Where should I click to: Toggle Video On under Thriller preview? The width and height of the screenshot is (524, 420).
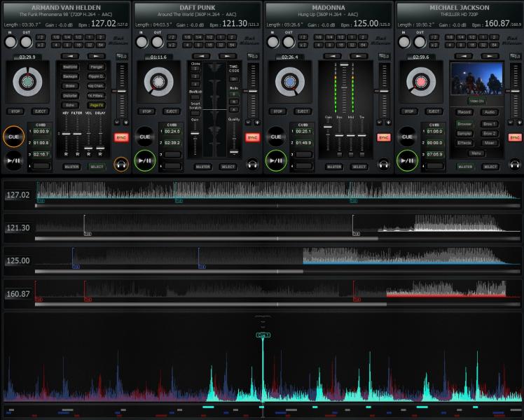(x=477, y=101)
